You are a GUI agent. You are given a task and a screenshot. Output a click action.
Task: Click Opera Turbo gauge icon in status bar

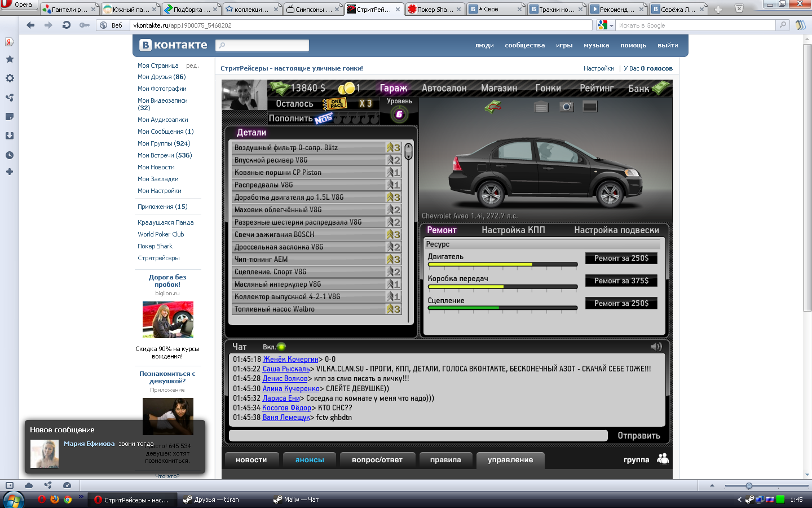(x=67, y=485)
